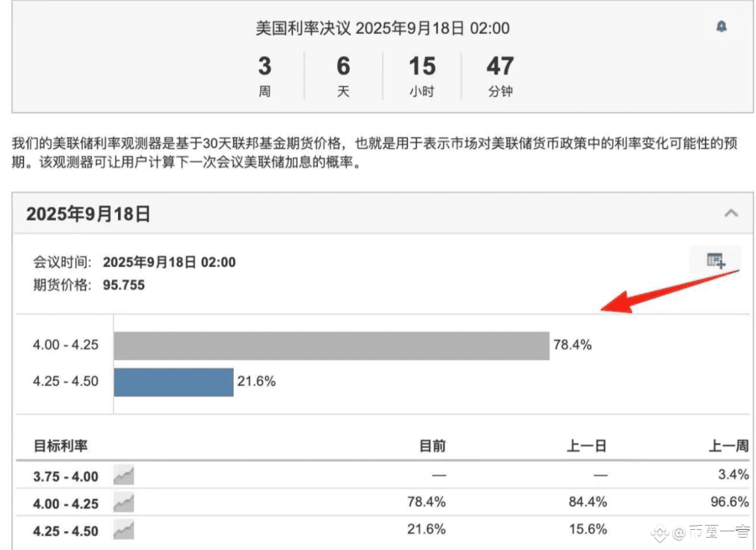Click the 目标利率 column header
The height and width of the screenshot is (550, 756).
[61, 445]
